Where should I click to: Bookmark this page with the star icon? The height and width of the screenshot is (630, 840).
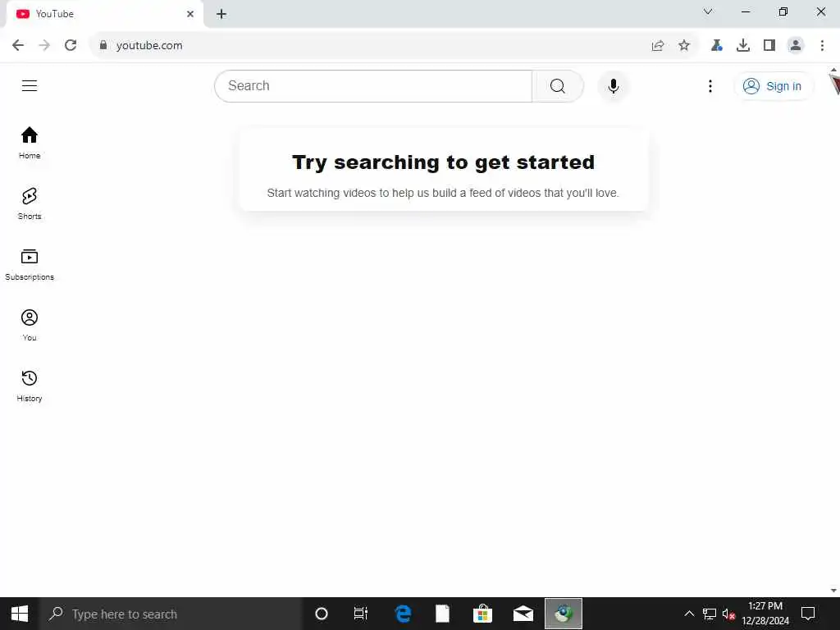[684, 46]
